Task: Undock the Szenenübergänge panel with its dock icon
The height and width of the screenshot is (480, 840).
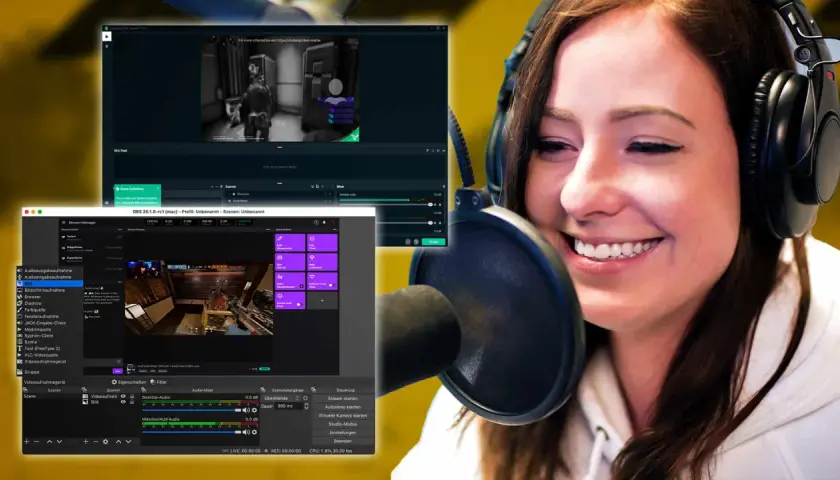Action: point(263,390)
